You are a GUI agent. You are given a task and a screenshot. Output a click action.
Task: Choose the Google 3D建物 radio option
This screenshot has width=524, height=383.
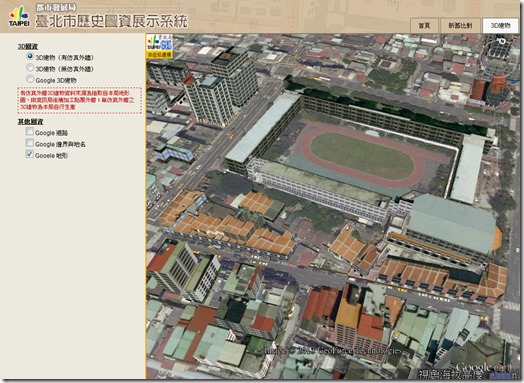point(30,79)
